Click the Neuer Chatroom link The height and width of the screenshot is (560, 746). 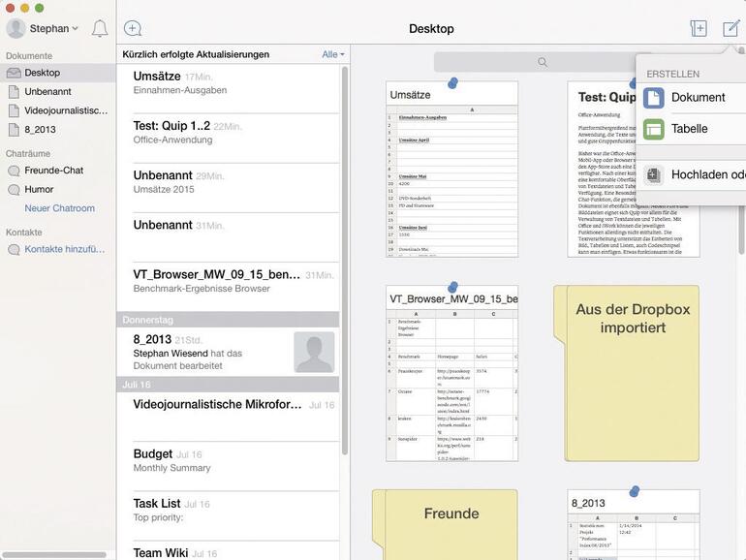59,208
